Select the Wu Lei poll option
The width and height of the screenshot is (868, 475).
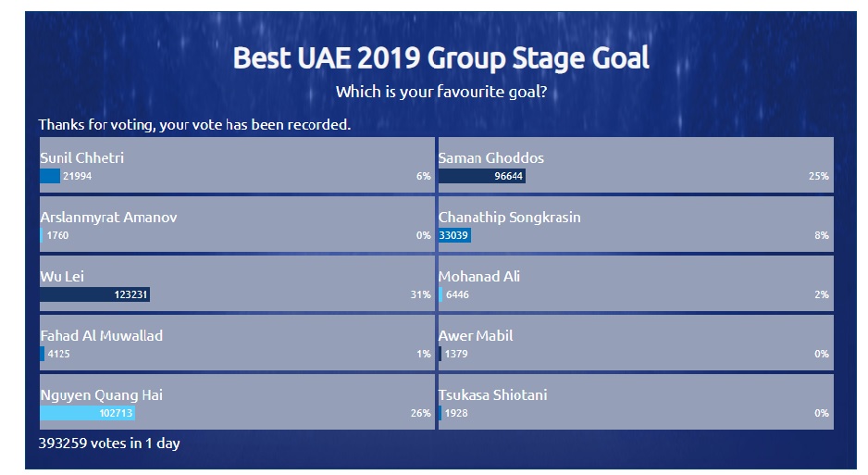coord(237,283)
